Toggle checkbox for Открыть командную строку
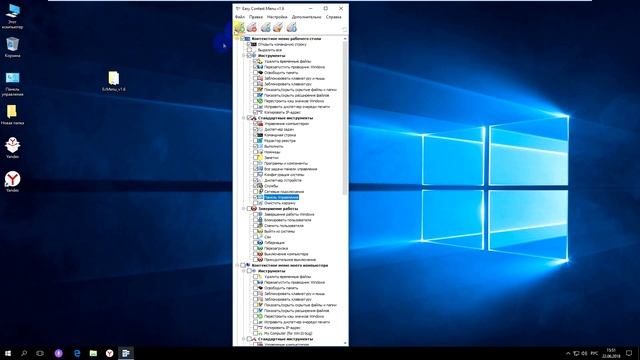640x360 pixels. [x=249, y=44]
